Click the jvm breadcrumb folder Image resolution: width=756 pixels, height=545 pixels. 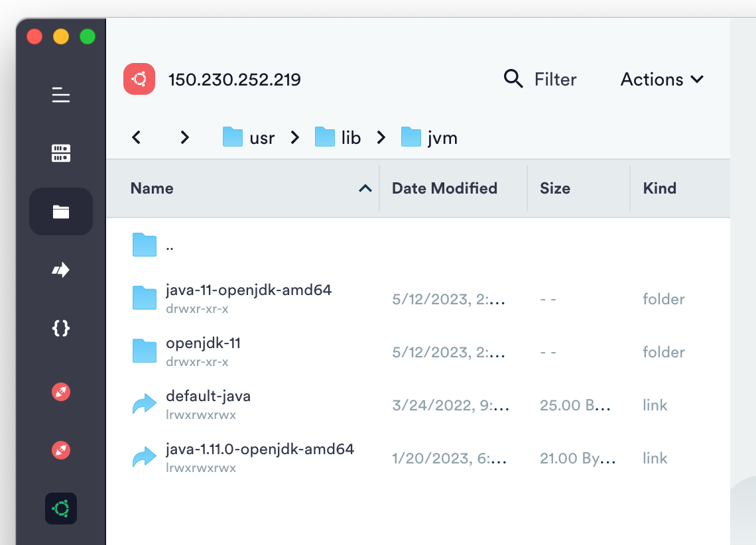point(429,137)
